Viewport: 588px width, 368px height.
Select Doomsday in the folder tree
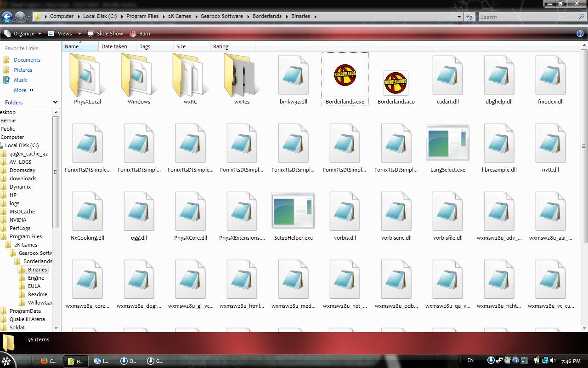[23, 170]
